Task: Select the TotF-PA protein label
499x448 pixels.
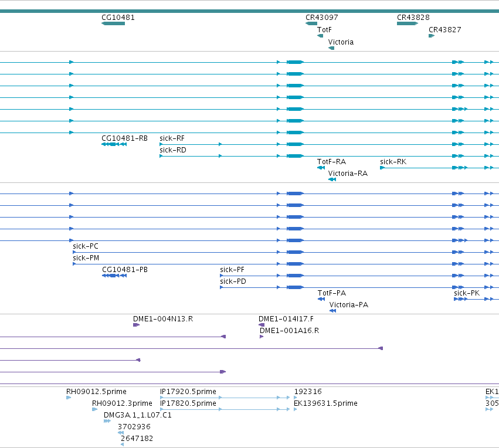Action: click(332, 293)
